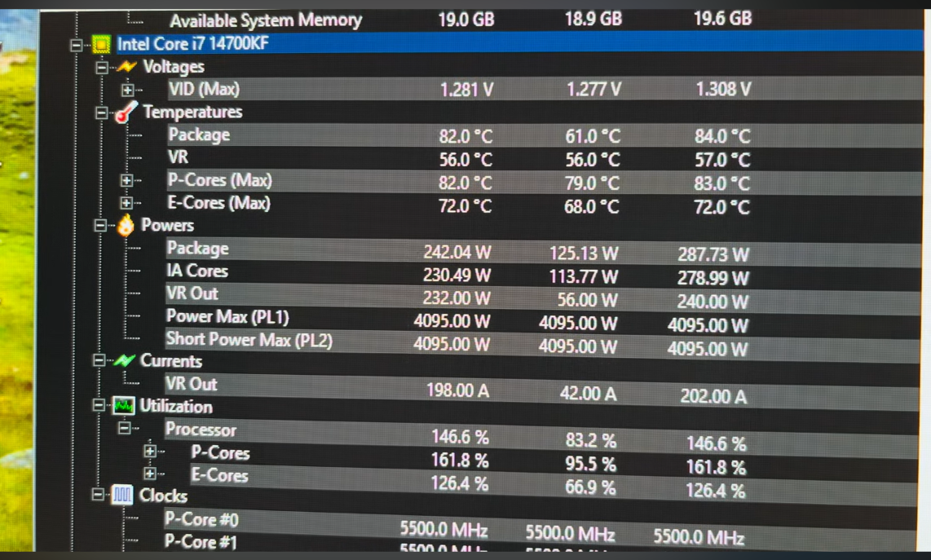Collapse the Intel Core i7 14700KF node
The image size is (931, 560).
pyautogui.click(x=76, y=45)
